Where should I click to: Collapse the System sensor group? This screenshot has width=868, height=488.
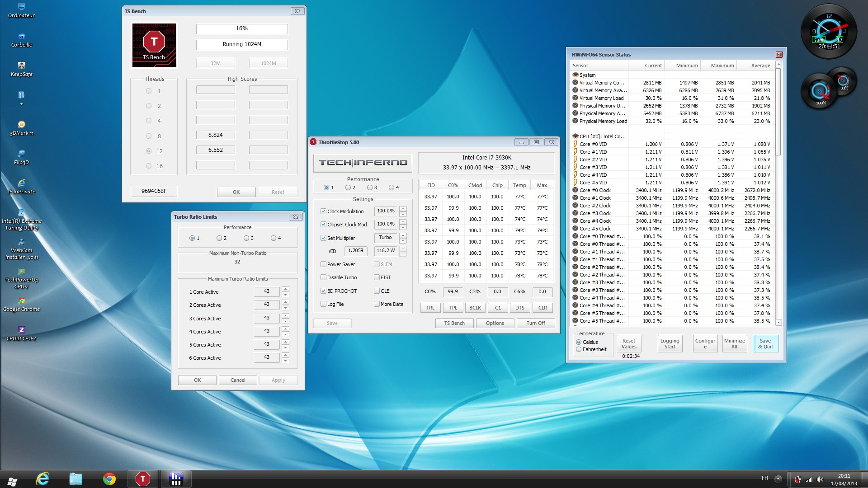pyautogui.click(x=576, y=75)
